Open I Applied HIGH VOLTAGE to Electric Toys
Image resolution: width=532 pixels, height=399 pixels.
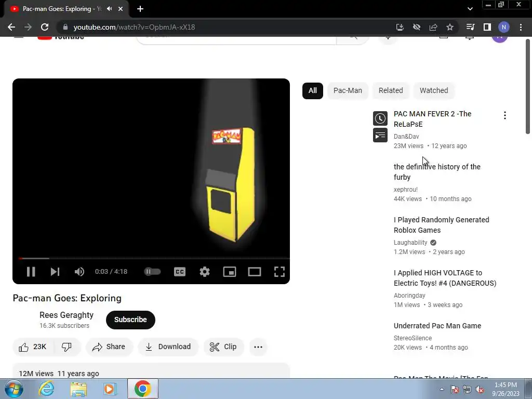tap(445, 278)
